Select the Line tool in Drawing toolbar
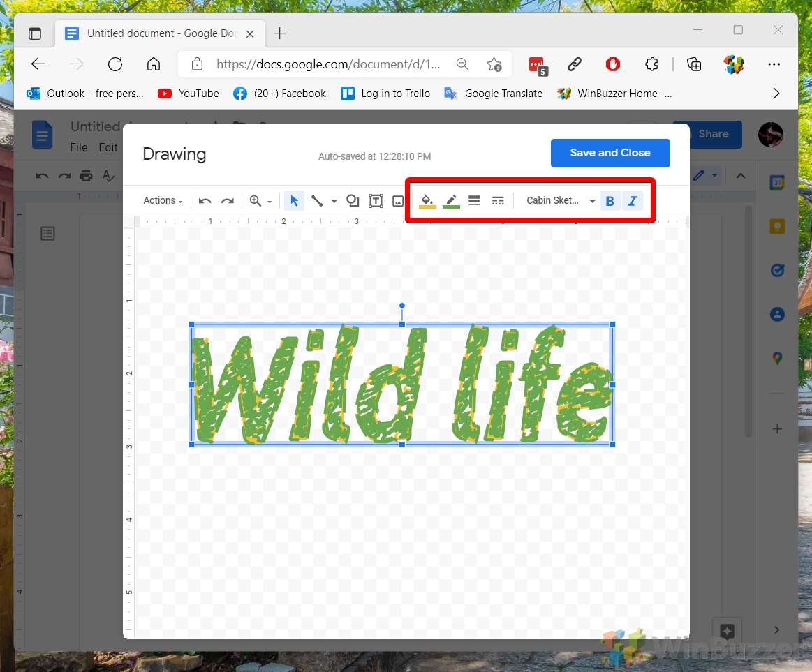The width and height of the screenshot is (812, 672). coord(317,201)
